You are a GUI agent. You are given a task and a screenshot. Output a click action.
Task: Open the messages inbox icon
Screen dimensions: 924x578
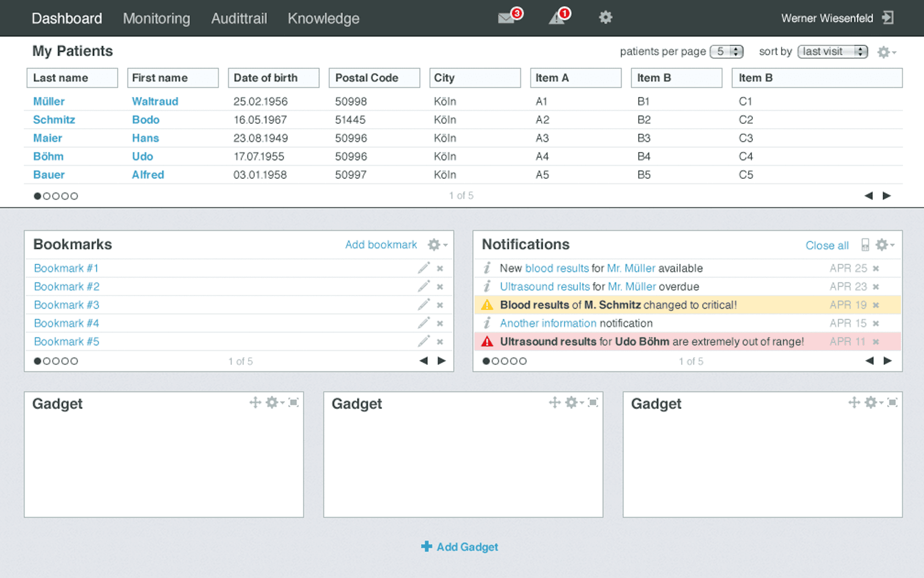(x=505, y=18)
